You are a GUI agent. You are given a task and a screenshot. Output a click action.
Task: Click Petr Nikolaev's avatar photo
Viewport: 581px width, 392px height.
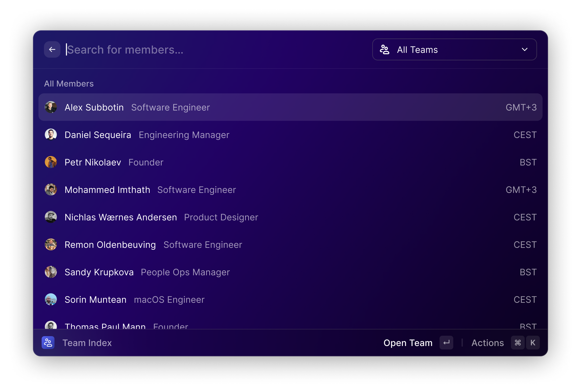point(51,162)
